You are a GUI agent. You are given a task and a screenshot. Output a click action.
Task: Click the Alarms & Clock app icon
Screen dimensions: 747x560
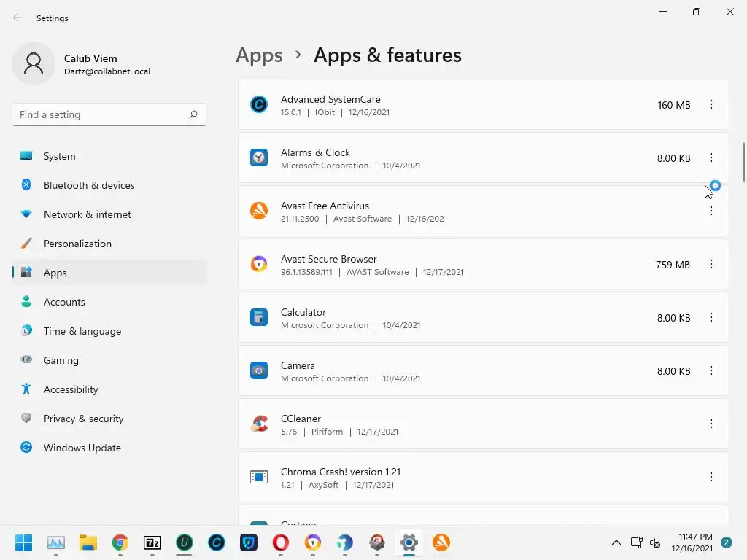point(259,158)
